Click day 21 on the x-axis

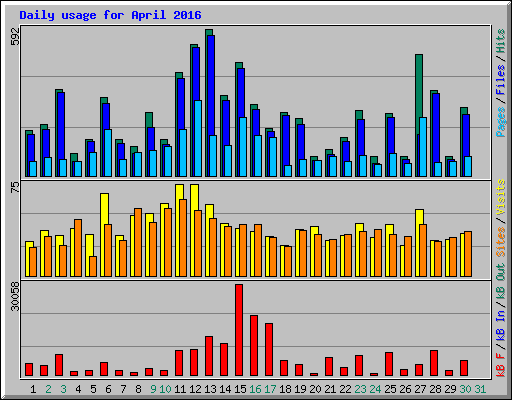tap(330, 389)
